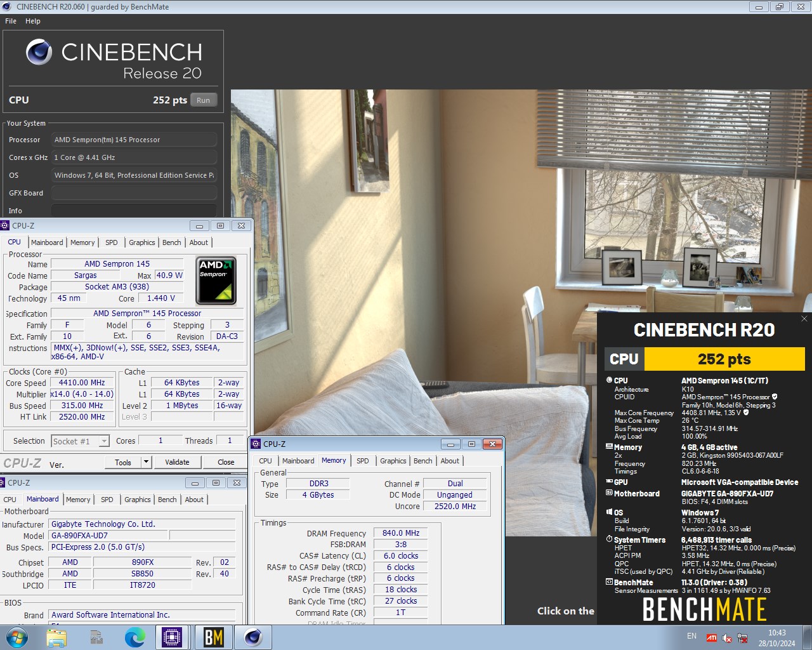Image resolution: width=812 pixels, height=650 pixels.
Task: Open the taskbar clock showing 10:43
Action: click(x=776, y=638)
